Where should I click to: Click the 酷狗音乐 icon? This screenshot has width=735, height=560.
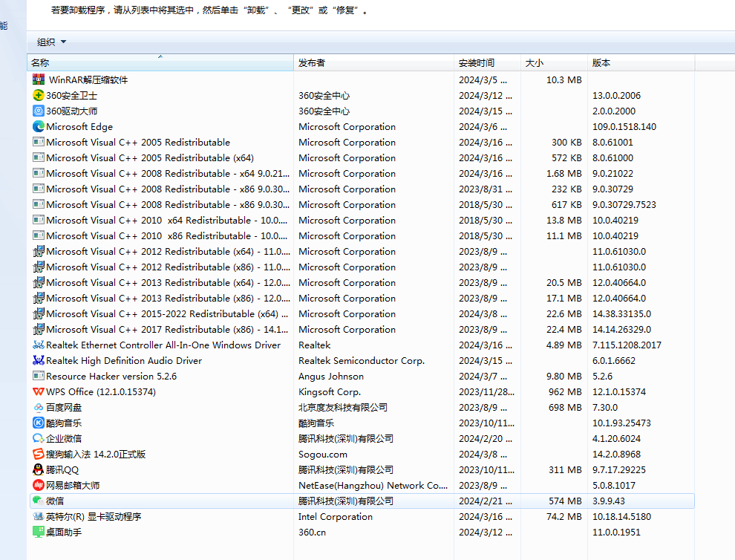[x=39, y=423]
